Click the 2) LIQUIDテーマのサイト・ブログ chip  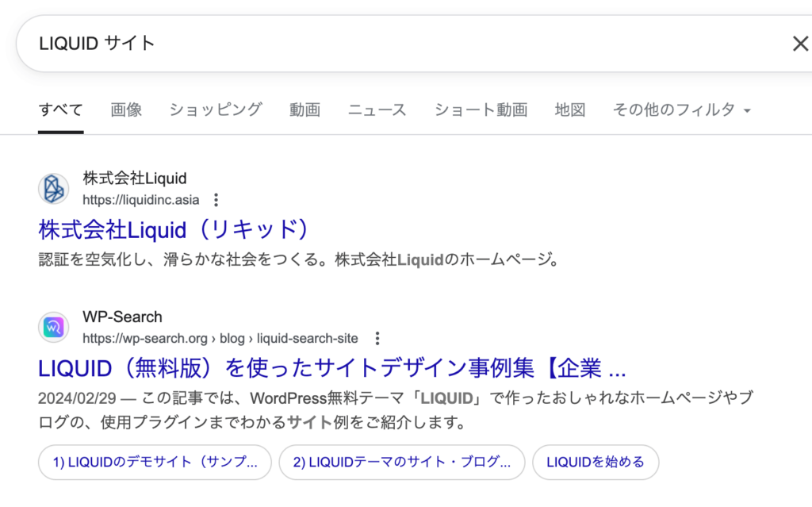click(402, 462)
